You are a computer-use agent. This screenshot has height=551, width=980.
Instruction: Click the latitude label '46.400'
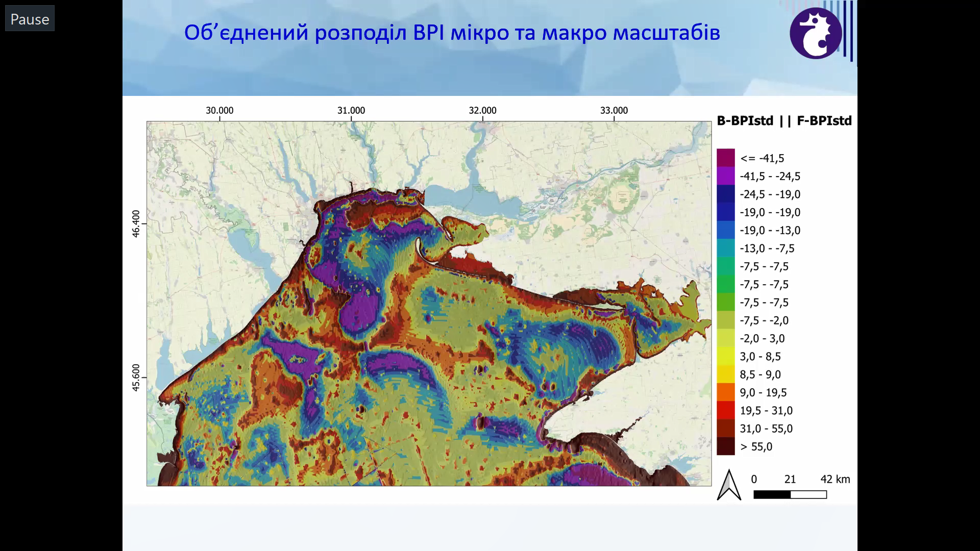[136, 224]
